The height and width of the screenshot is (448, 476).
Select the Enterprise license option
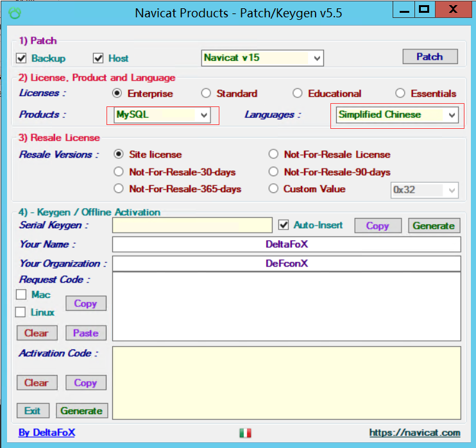tap(117, 93)
